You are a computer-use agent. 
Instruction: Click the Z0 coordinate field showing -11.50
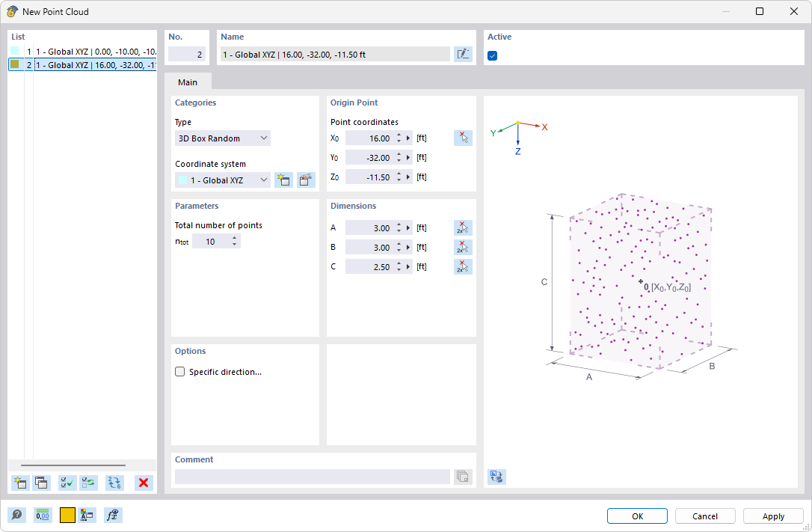(x=370, y=177)
